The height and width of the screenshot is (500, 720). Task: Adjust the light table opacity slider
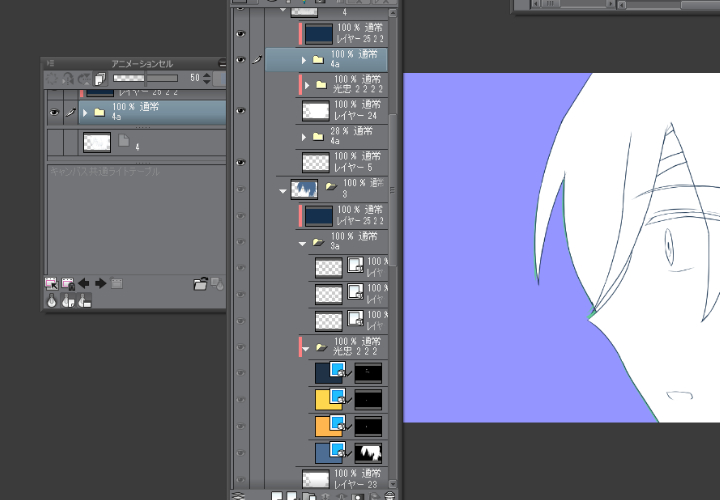[x=146, y=78]
